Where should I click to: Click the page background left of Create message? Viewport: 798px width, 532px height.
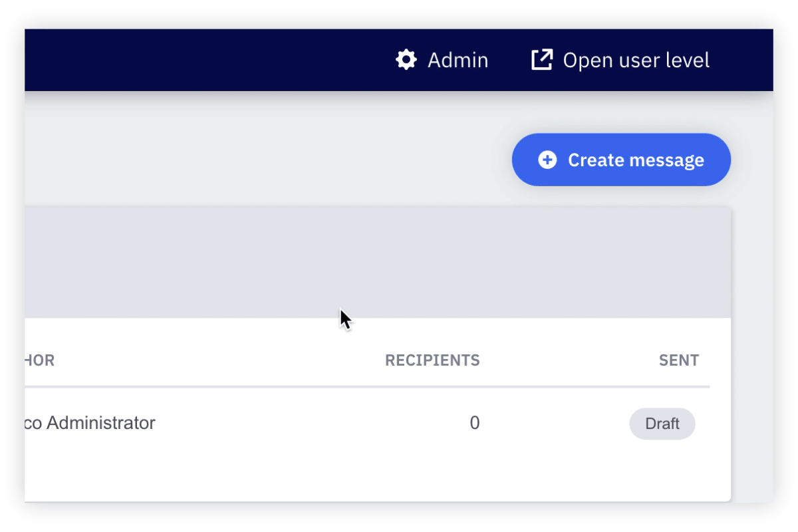click(x=266, y=160)
